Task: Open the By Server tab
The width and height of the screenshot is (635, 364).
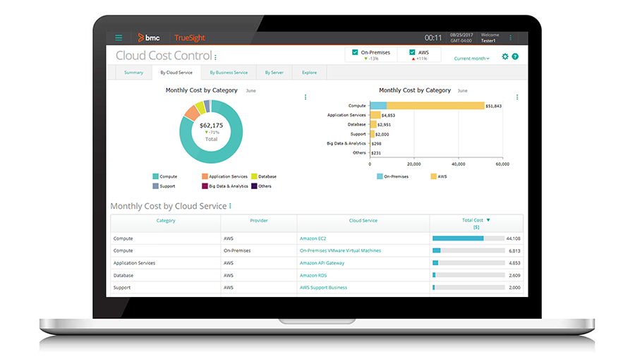Action: pyautogui.click(x=274, y=73)
